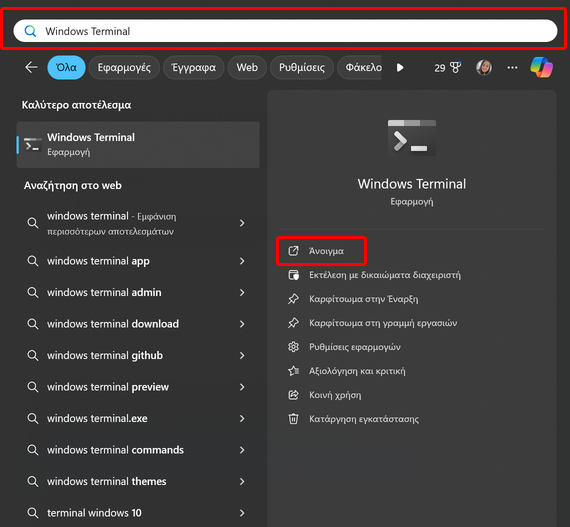
Task: Click the magnifier icon in the search box
Action: (31, 31)
